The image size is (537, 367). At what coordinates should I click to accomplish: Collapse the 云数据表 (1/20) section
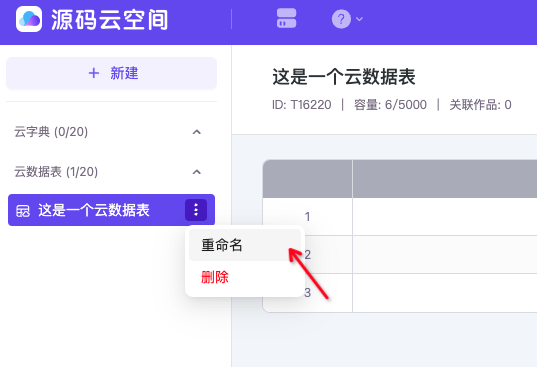(197, 172)
